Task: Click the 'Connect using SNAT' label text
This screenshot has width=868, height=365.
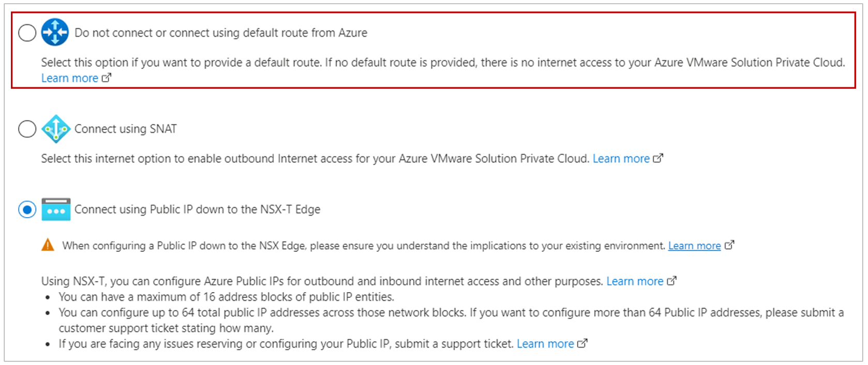Action: pos(126,129)
